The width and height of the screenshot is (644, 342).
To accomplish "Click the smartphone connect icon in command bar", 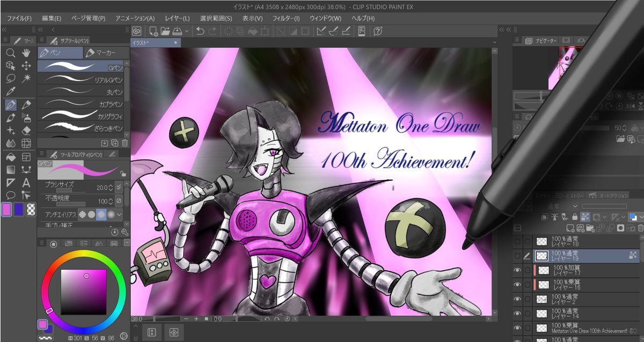I will coord(362,31).
